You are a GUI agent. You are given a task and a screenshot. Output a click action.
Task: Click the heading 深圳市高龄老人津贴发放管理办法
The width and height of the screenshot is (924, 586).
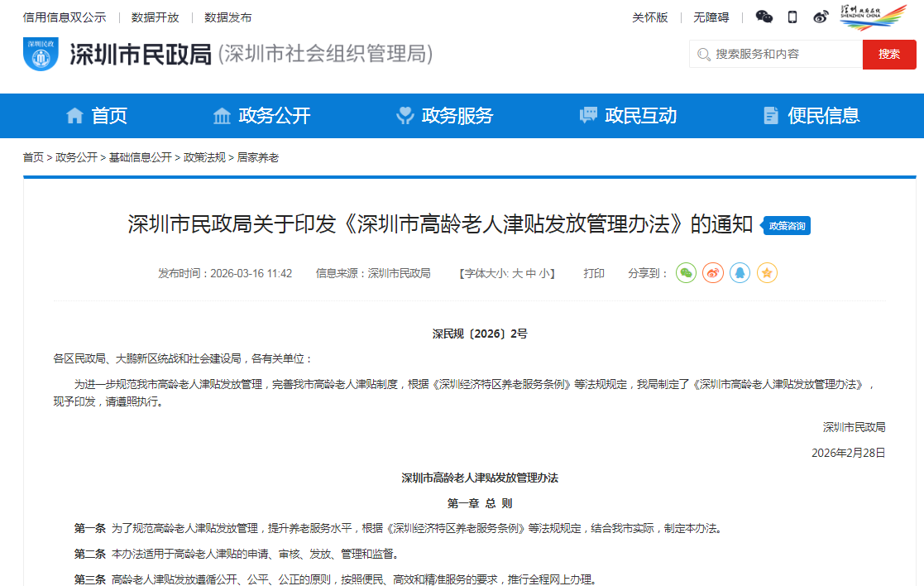click(x=480, y=478)
